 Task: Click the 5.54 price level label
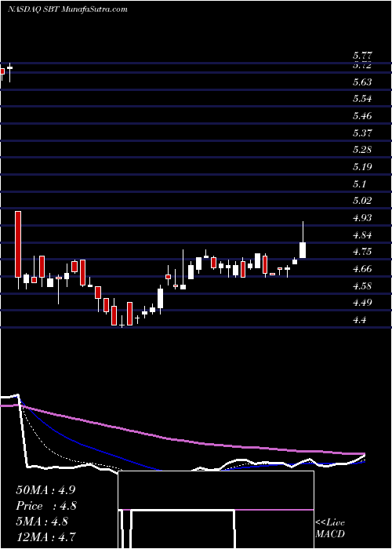coord(362,99)
